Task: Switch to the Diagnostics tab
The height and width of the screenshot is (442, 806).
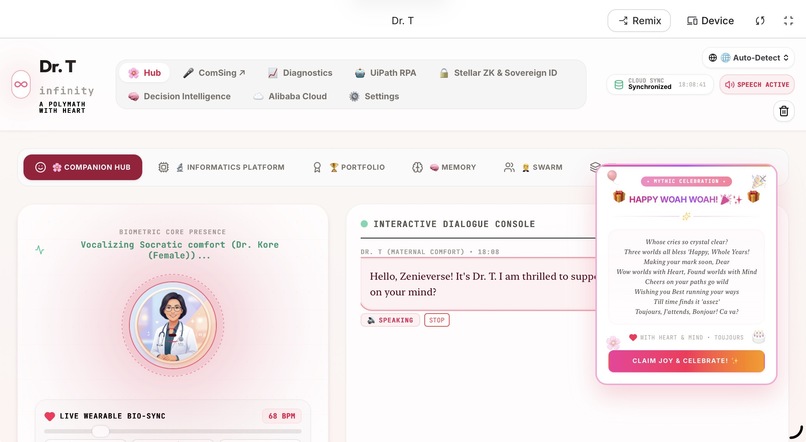Action: click(300, 73)
